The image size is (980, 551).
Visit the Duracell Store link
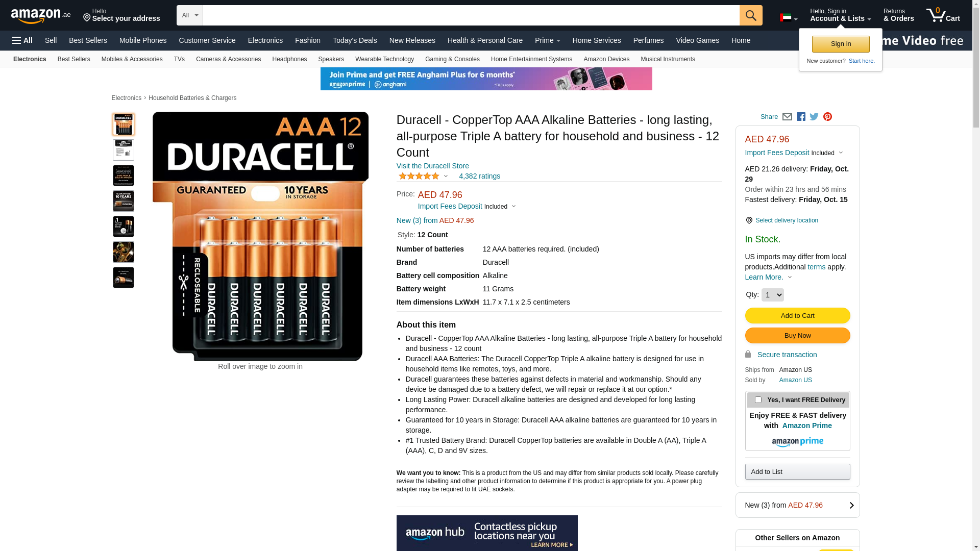tap(432, 166)
